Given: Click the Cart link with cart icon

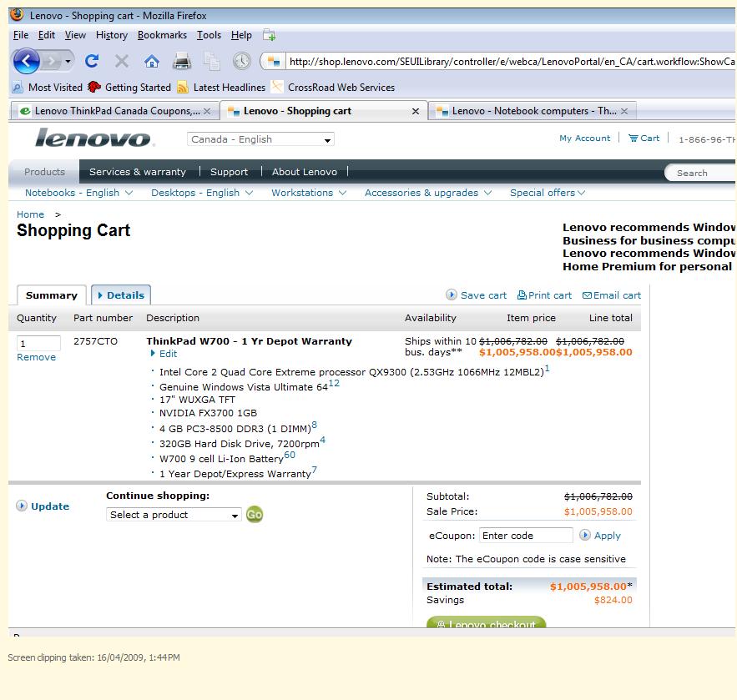Looking at the screenshot, I should coord(644,138).
